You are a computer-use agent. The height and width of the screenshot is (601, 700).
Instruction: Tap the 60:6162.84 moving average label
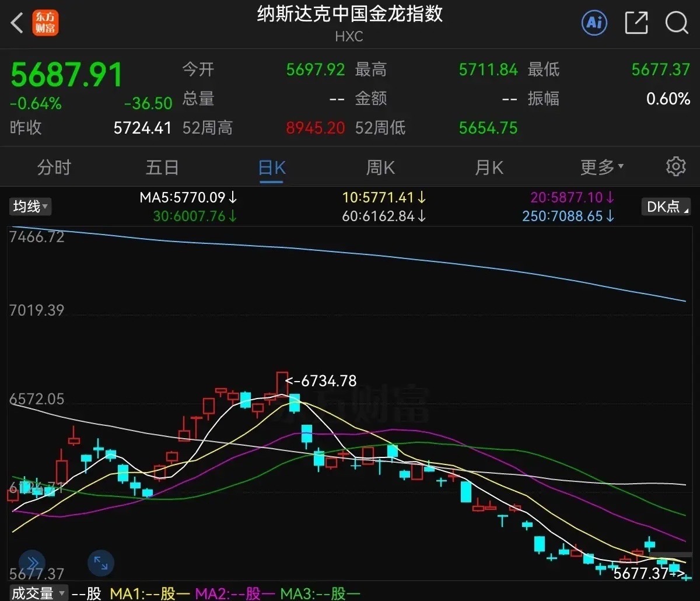pos(384,216)
